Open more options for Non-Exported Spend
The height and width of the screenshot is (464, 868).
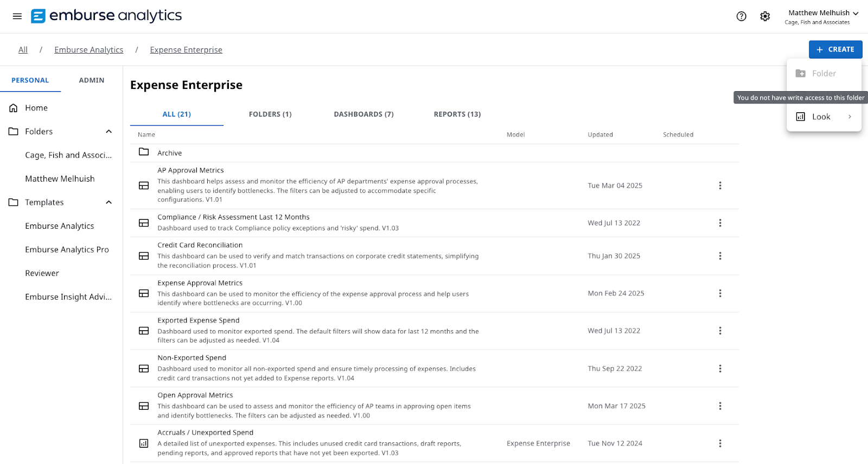720,369
